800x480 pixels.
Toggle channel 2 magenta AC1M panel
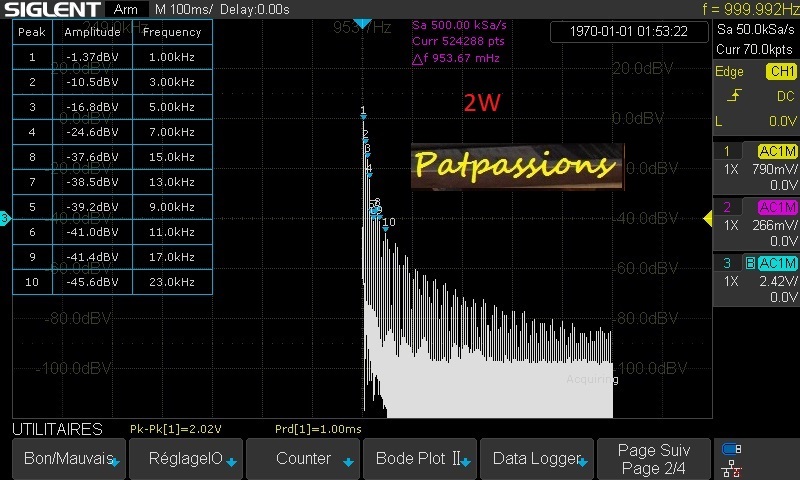pyautogui.click(x=755, y=224)
